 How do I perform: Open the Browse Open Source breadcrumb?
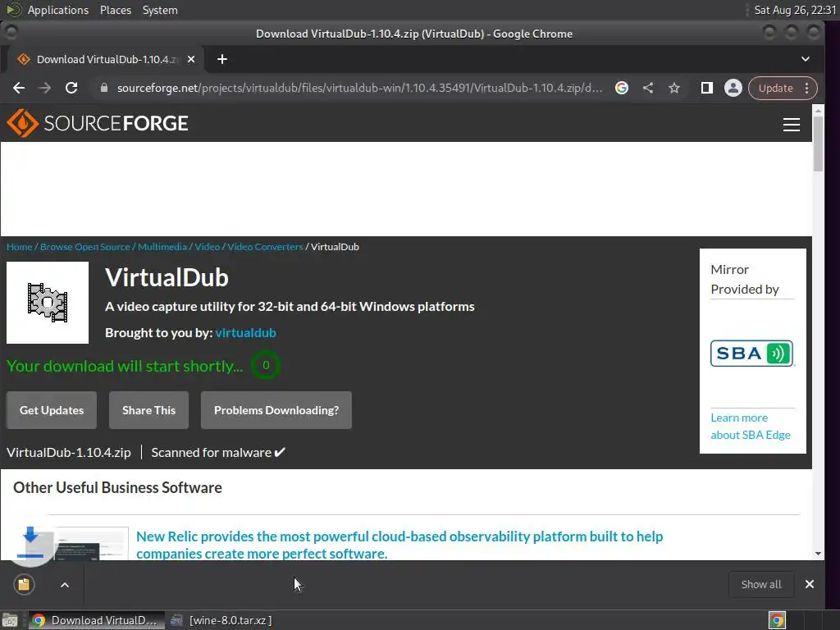[x=85, y=247]
